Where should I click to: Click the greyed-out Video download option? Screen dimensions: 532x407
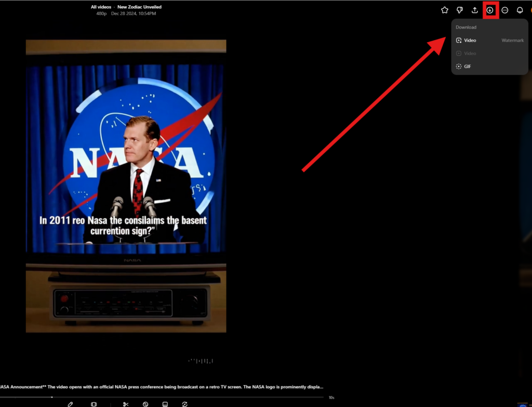[469, 54]
